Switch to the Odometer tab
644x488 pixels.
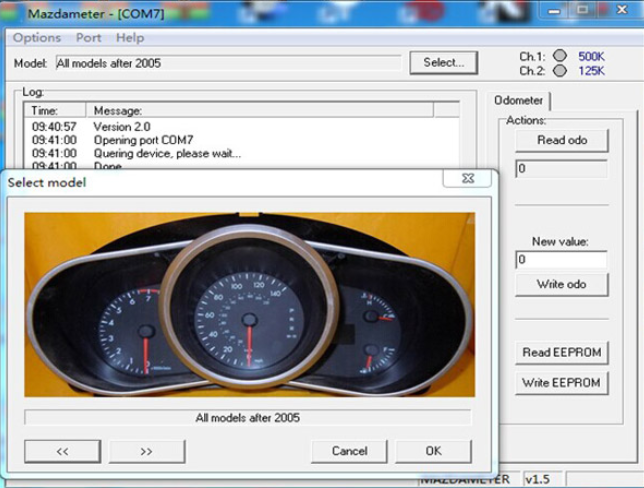pyautogui.click(x=518, y=101)
